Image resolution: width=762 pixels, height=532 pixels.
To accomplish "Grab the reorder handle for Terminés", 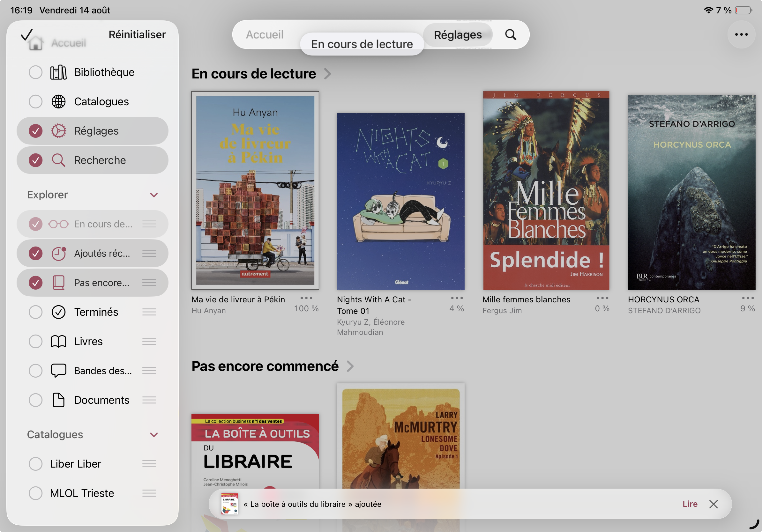I will pyautogui.click(x=149, y=312).
